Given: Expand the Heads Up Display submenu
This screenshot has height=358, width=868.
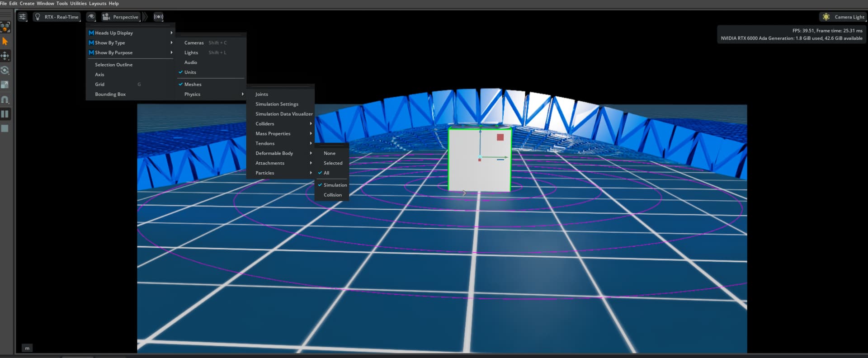Looking at the screenshot, I should pos(130,33).
